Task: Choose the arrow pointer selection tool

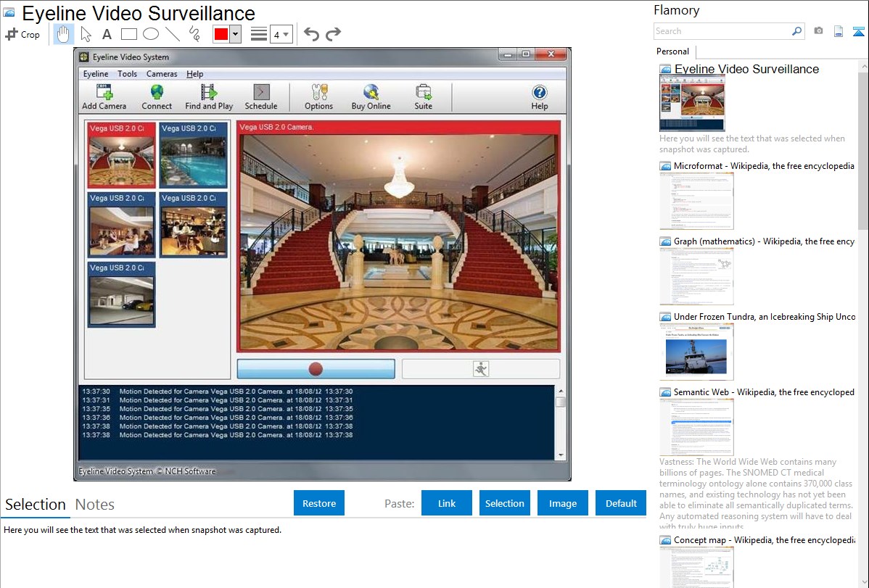Action: pos(86,34)
